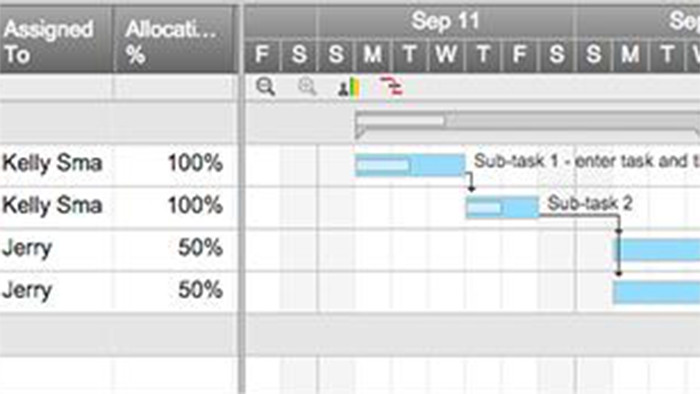This screenshot has width=700, height=394.
Task: Select the Sep 11 week header
Action: point(446,21)
